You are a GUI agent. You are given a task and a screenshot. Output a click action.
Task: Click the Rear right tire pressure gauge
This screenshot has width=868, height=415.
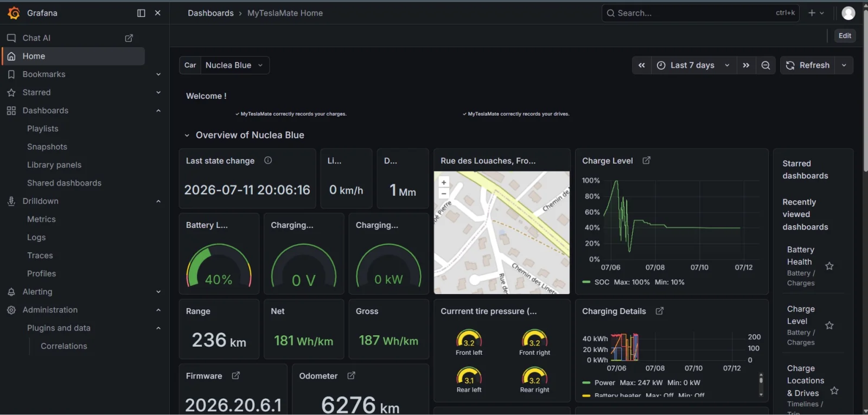(534, 376)
